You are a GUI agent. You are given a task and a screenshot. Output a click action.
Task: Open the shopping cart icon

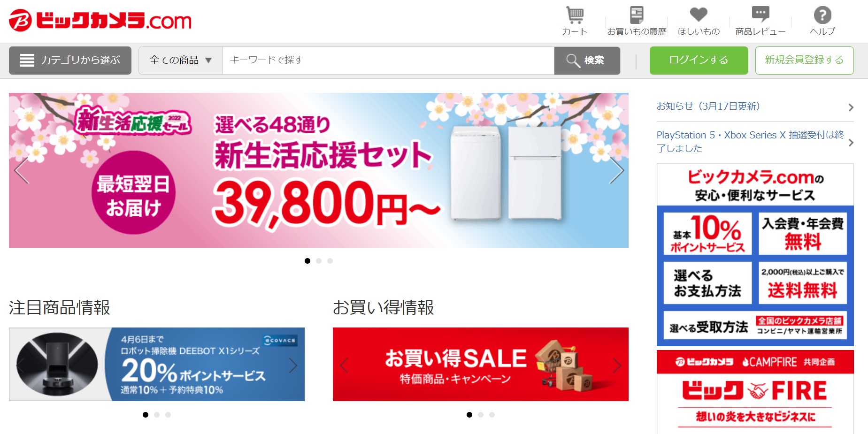pyautogui.click(x=575, y=15)
